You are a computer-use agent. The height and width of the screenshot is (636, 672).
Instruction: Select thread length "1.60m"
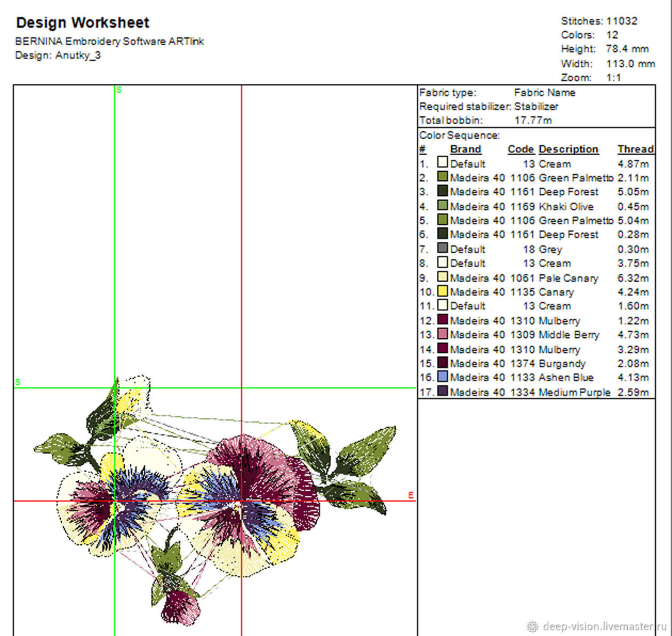(633, 306)
